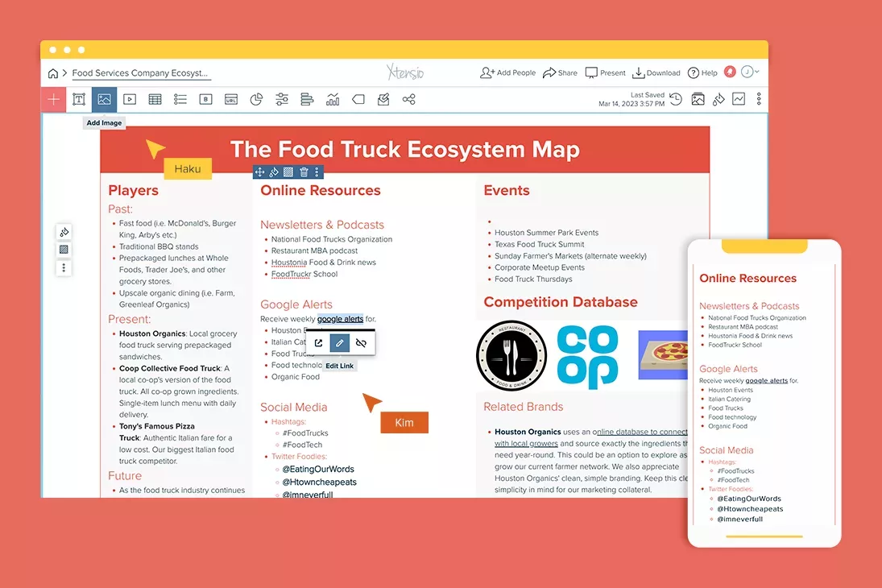Open version history via the clock icon
This screenshot has width=882, height=588.
pos(676,98)
